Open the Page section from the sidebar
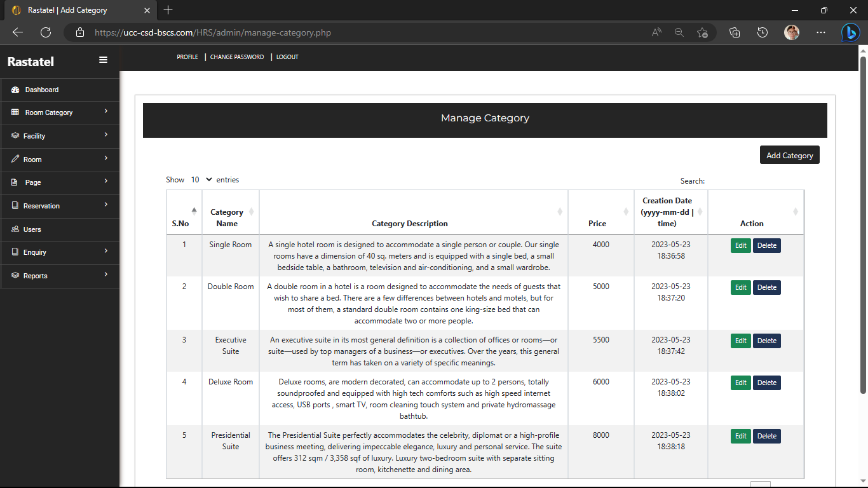This screenshot has width=868, height=488. click(x=14, y=182)
